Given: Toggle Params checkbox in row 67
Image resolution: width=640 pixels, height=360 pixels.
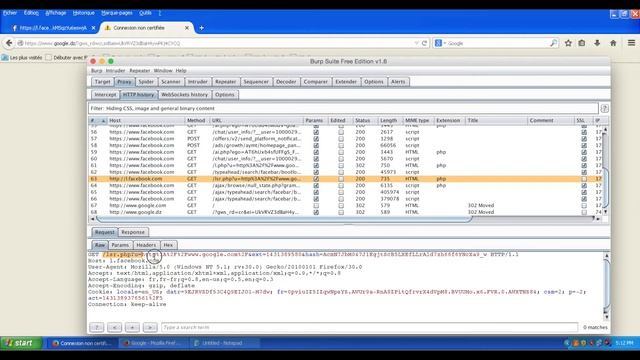Looking at the screenshot, I should coord(316,206).
